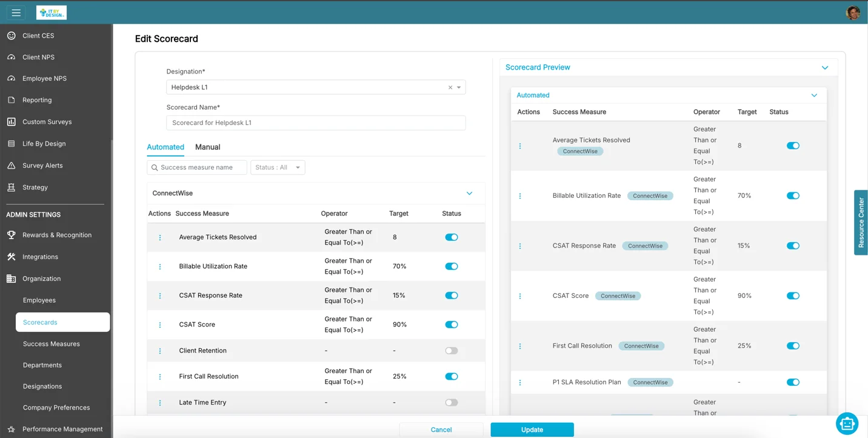Open the user profile avatar
Viewport: 868px width, 438px height.
coord(853,13)
